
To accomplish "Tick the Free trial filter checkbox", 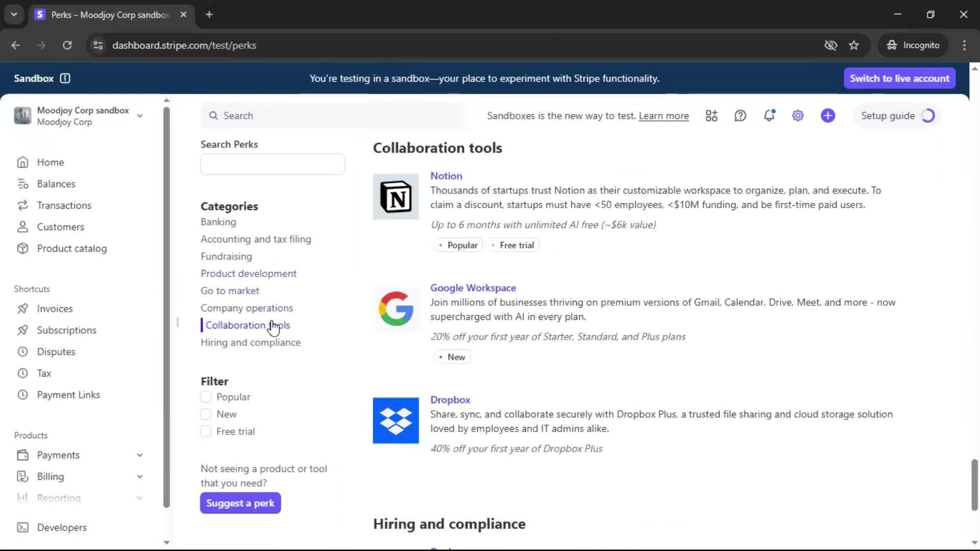I will click(x=206, y=432).
